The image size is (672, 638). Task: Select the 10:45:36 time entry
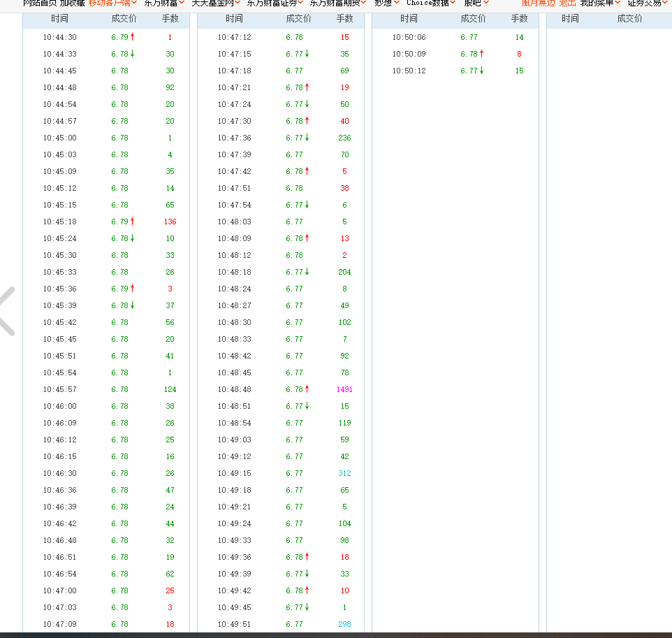(x=59, y=289)
